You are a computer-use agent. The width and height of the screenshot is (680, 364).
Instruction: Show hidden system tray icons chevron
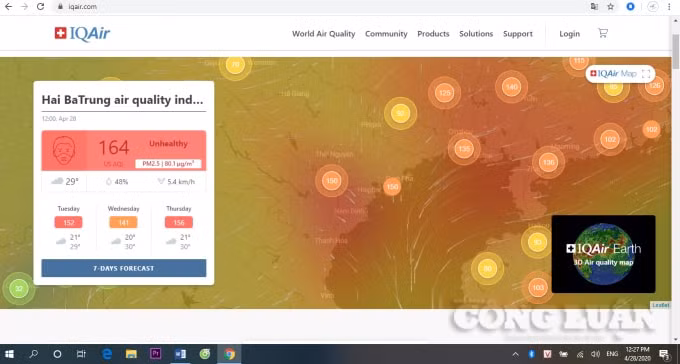click(515, 354)
